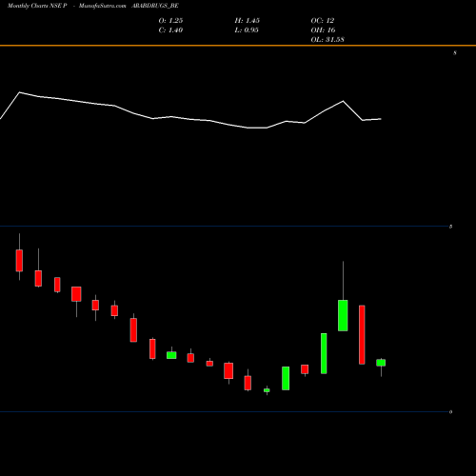This screenshot has height=476, width=476.
Task: Click the 'H: 1.45' high value
Action: point(248,21)
